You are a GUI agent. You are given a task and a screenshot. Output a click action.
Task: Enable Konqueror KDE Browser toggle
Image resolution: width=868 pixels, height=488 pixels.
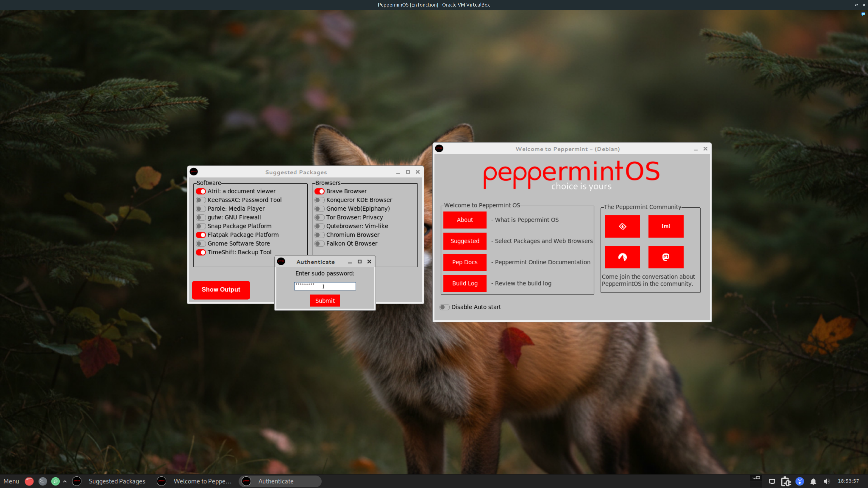(319, 200)
